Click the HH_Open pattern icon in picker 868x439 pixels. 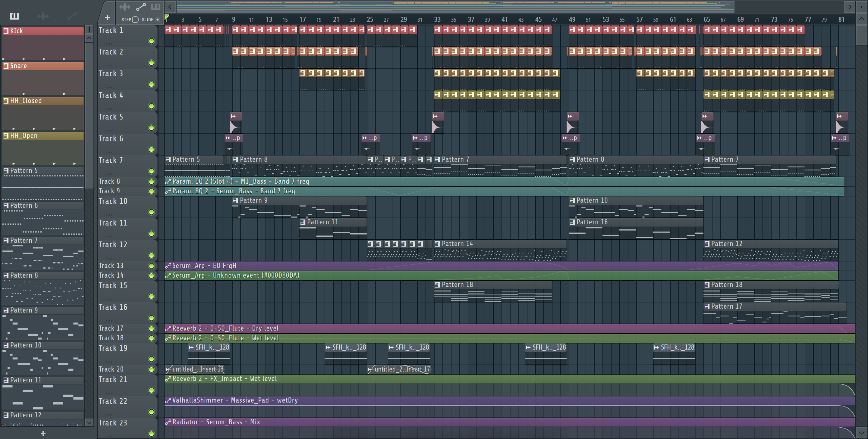point(6,136)
